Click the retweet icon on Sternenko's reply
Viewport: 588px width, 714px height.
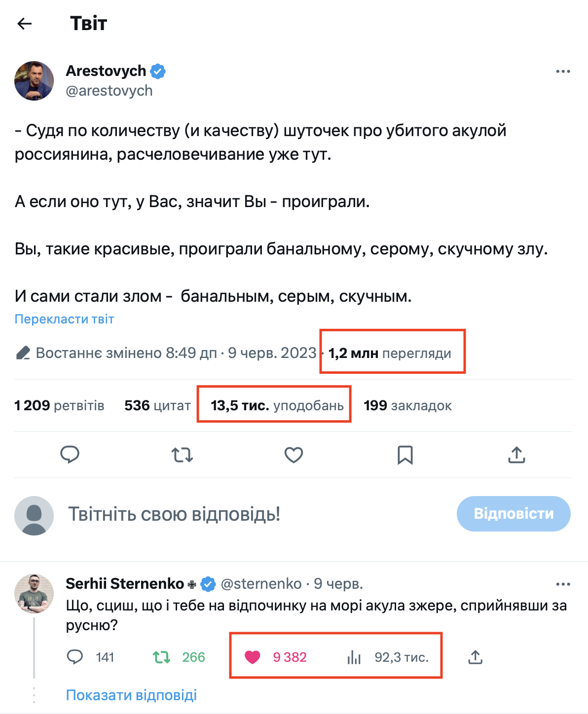point(161,657)
